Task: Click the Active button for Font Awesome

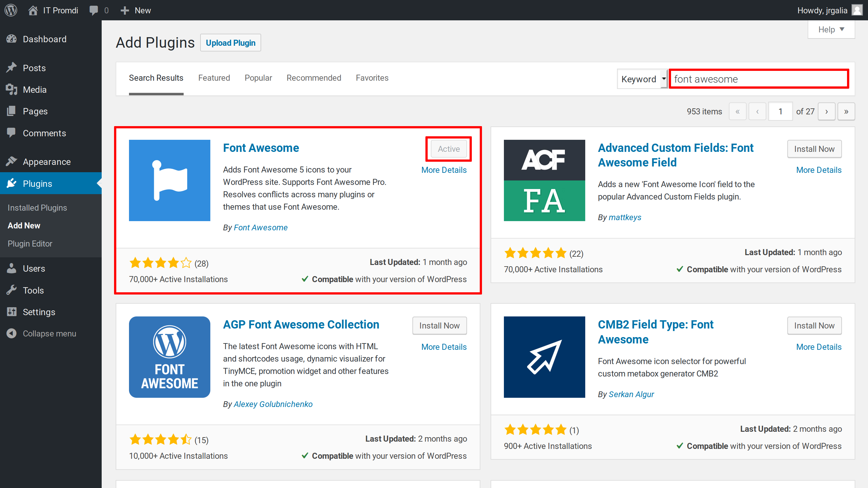Action: click(449, 149)
